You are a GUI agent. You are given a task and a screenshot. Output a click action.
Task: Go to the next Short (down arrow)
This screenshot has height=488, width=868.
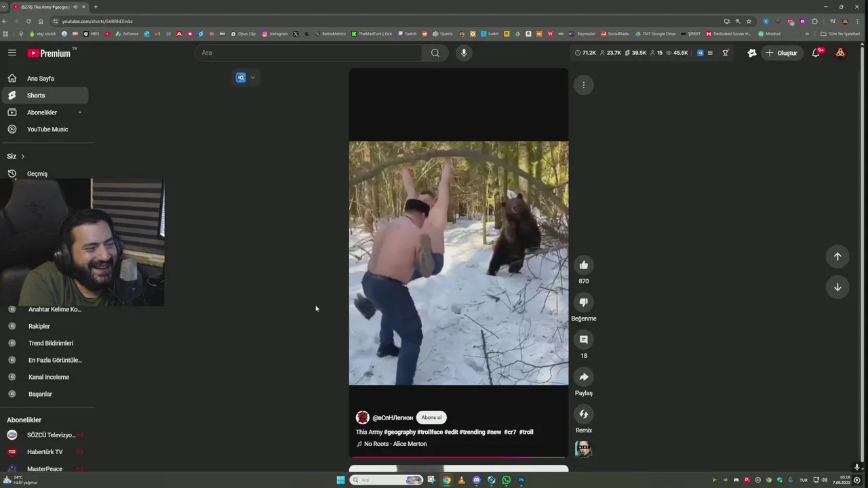tap(837, 287)
